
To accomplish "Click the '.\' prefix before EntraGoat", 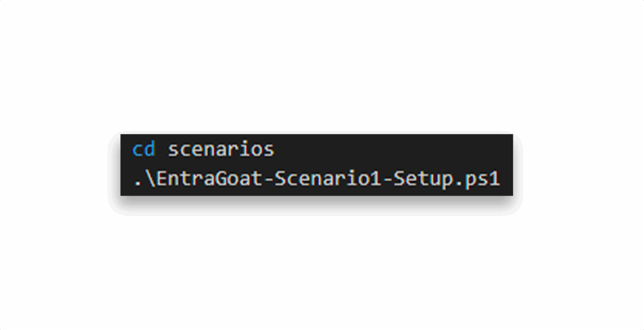I will 145,179.
